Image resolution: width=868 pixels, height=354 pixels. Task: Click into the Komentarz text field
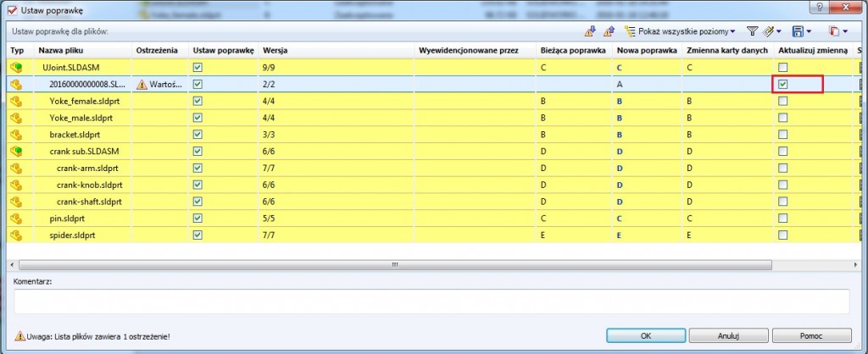[431, 301]
